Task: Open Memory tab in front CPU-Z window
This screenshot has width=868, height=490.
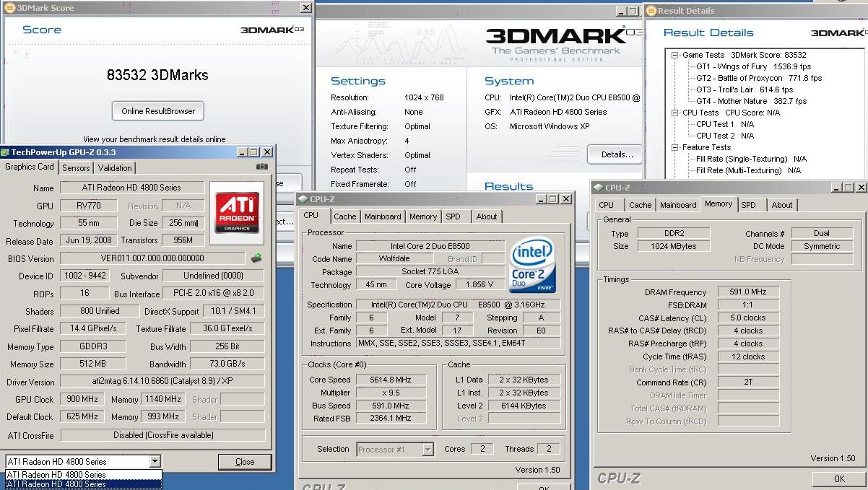Action: click(422, 216)
